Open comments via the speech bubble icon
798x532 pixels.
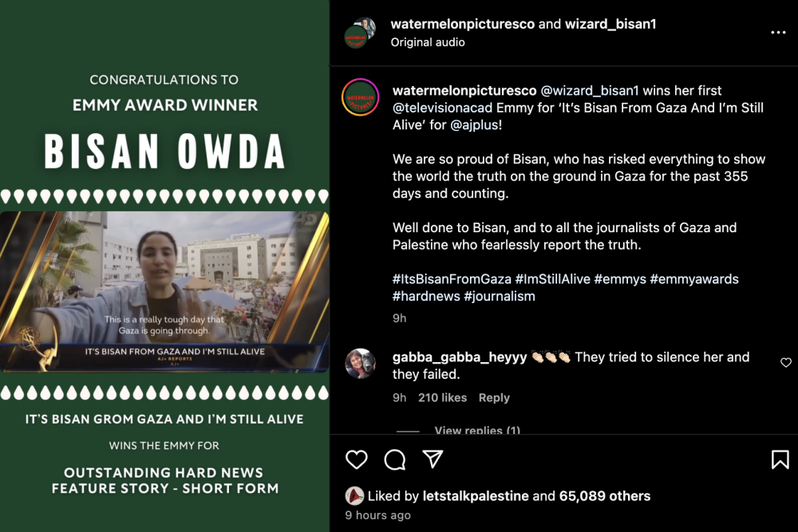(395, 459)
